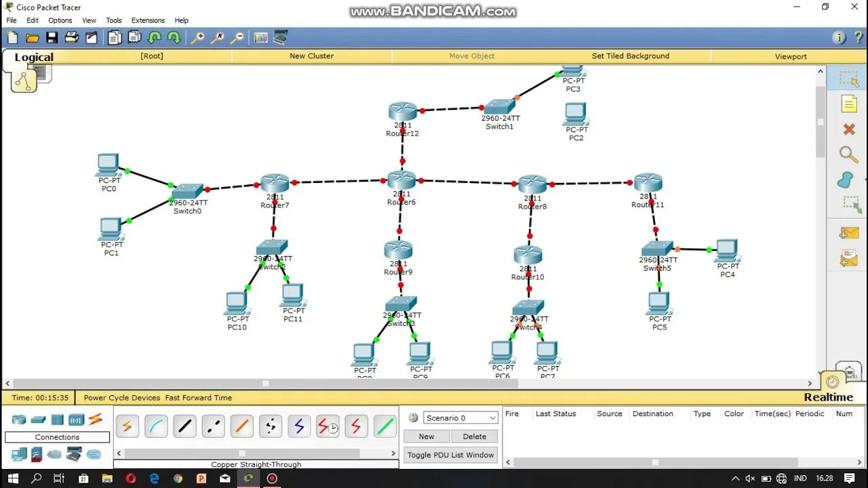
Task: Click Toggle PDU List Window button
Action: pos(451,455)
